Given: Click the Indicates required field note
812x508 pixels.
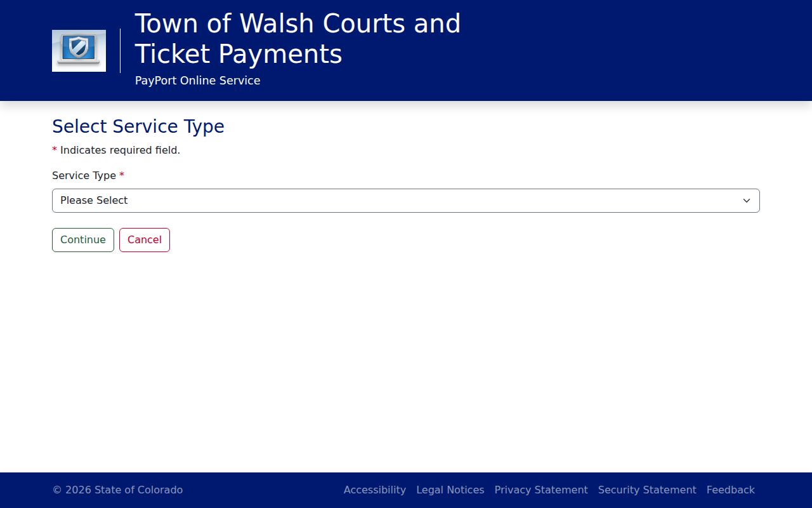Looking at the screenshot, I should click(x=116, y=150).
